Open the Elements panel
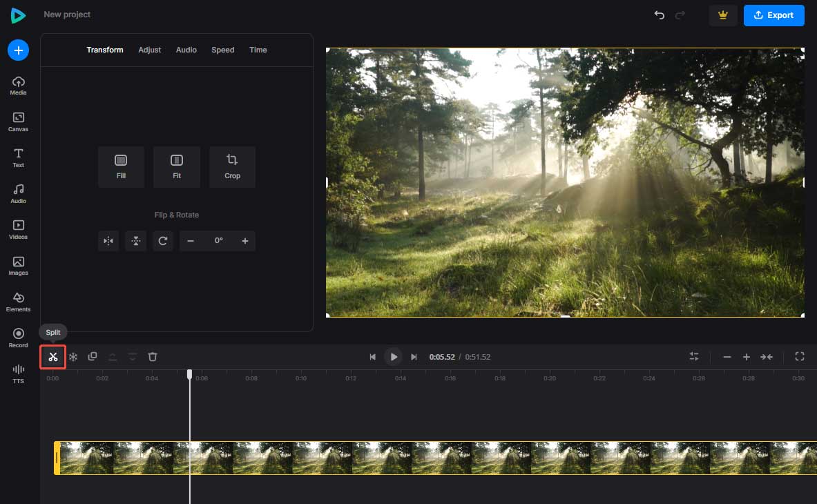This screenshot has width=817, height=504. 18,302
